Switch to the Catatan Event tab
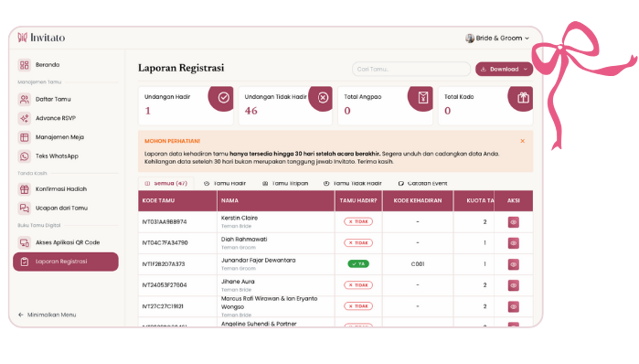The image size is (639, 364). click(423, 183)
